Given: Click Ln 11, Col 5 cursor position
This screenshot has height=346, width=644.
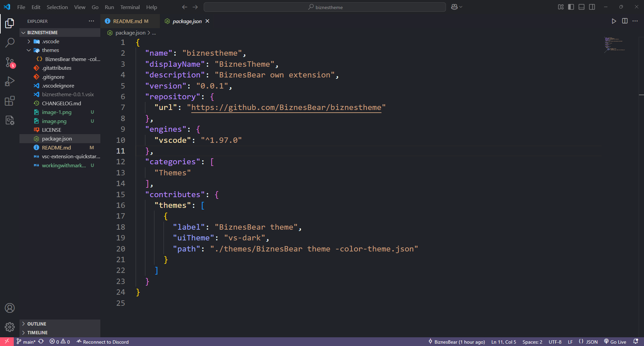Looking at the screenshot, I should click(504, 342).
